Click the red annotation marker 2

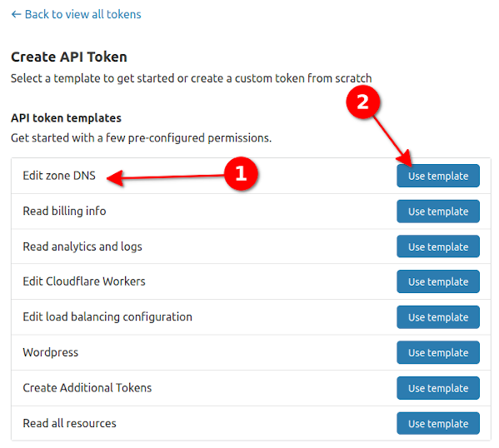point(362,102)
